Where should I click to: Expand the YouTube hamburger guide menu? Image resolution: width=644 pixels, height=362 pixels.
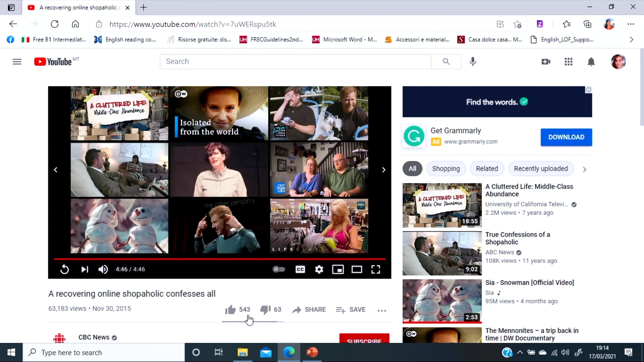coord(17,62)
